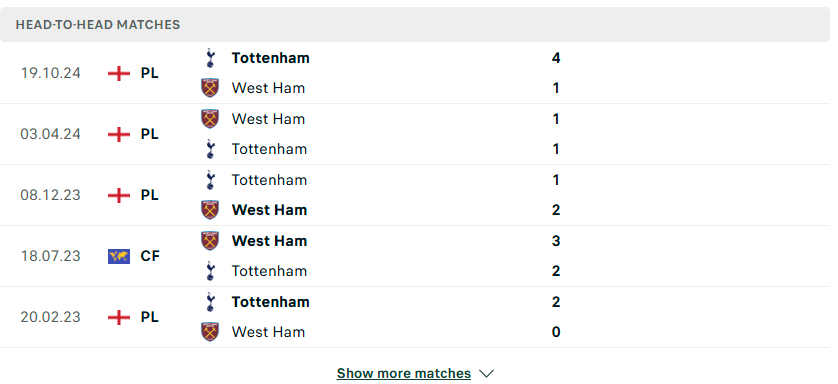Open the 19.10.24 match via Tottenham name
Screen dimensions: 838x384
(x=270, y=58)
